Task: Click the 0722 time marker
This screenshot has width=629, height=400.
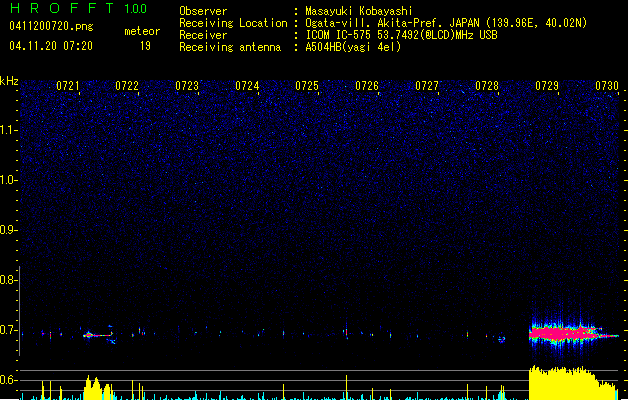Action: click(127, 86)
